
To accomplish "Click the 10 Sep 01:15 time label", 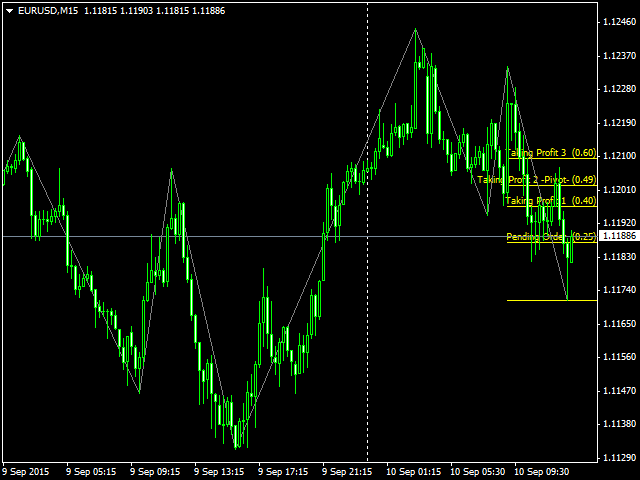I will tap(414, 472).
